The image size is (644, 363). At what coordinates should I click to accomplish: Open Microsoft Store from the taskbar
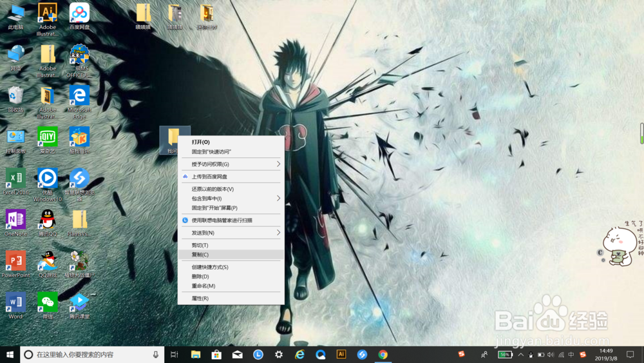coord(216,355)
